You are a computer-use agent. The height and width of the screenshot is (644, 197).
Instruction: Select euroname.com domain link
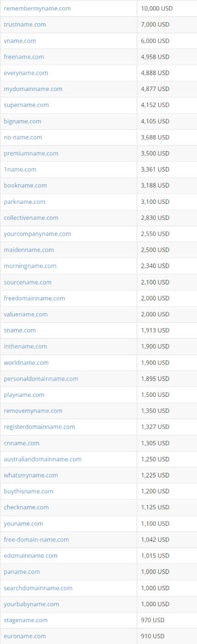[x=25, y=636]
